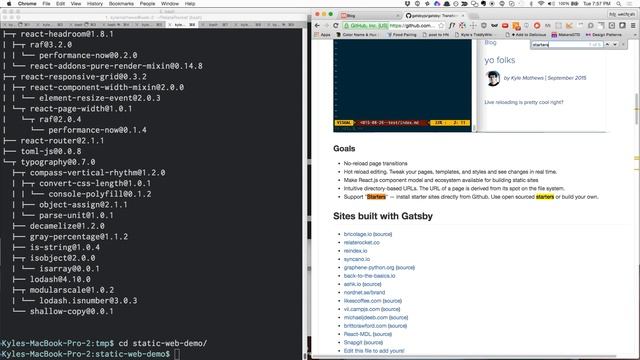Viewport: 640px width, 360px height.
Task: Go back in the Chrome browser
Action: (318, 25)
